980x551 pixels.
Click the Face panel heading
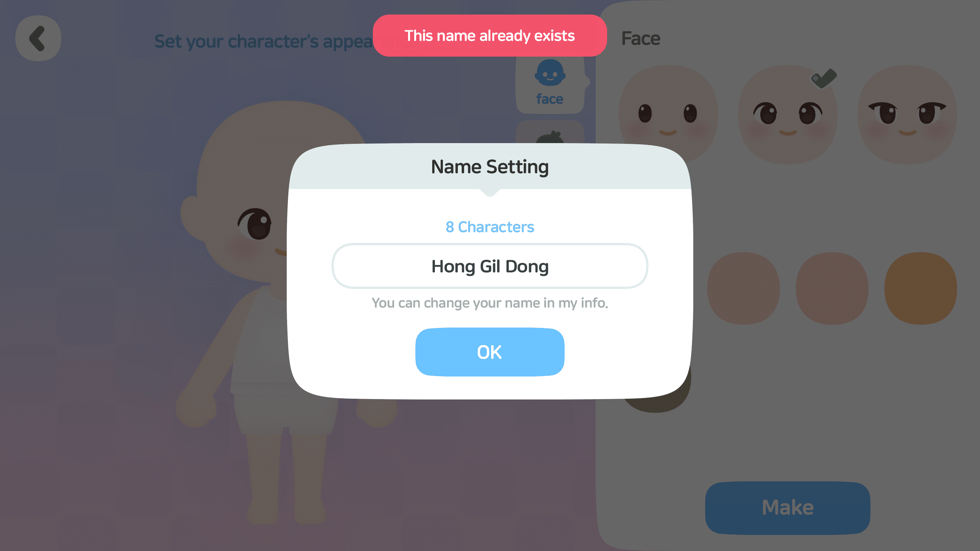pyautogui.click(x=641, y=38)
